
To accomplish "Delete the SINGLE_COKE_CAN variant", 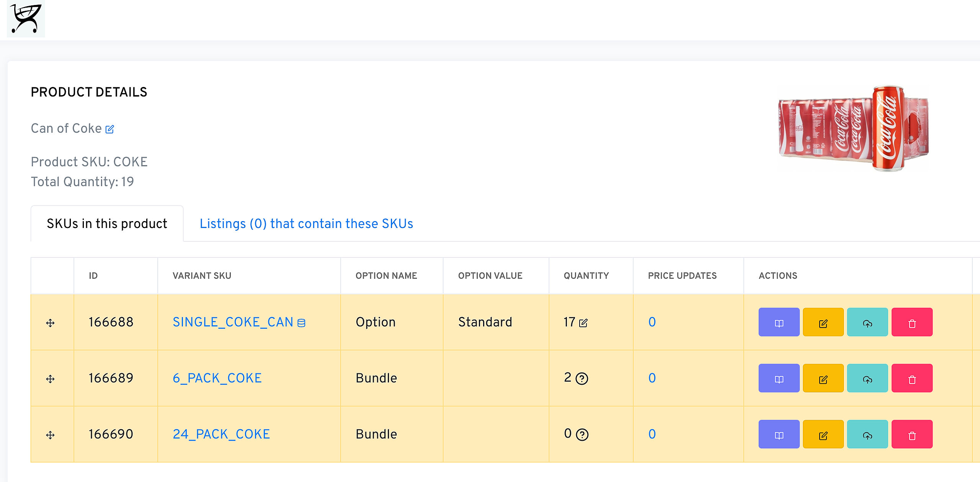I will pyautogui.click(x=912, y=322).
